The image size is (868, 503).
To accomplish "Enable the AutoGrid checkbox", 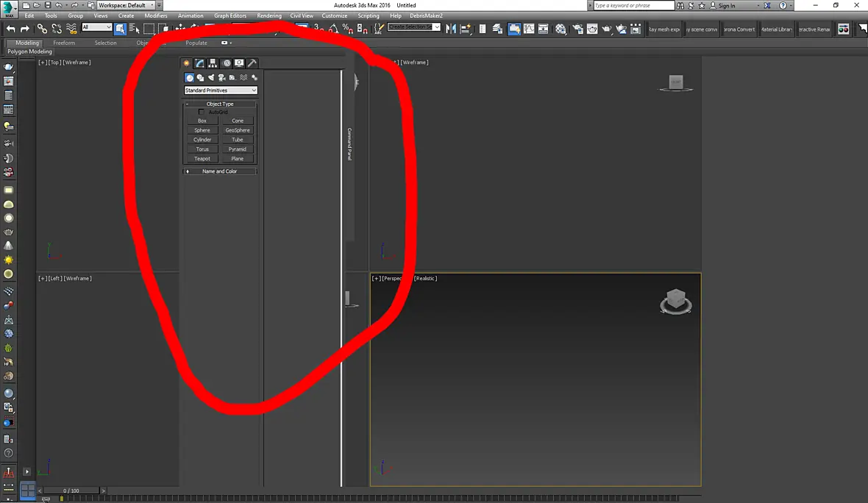I will coord(201,112).
